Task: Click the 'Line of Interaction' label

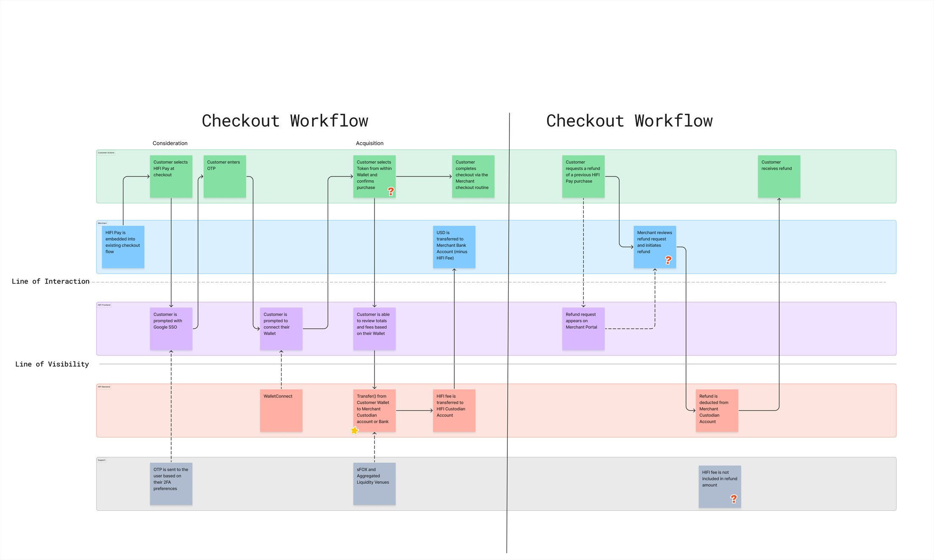Action: click(x=51, y=281)
